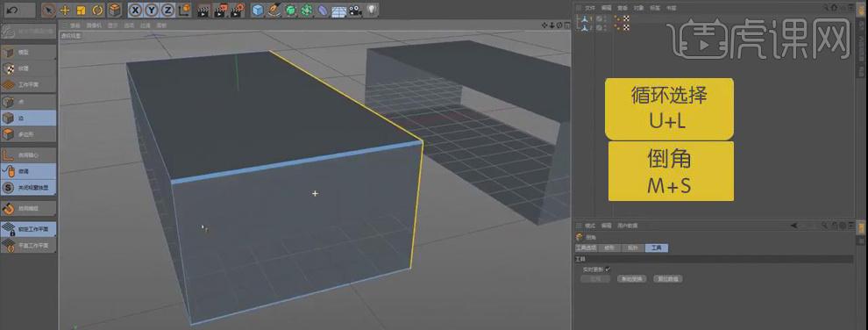Viewport: 868px width, 330px height.
Task: Open viewport 选项 menu
Action: point(129,25)
